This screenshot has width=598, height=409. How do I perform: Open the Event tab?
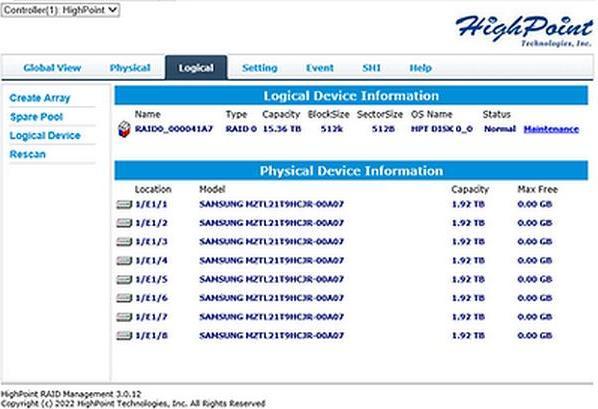point(320,68)
